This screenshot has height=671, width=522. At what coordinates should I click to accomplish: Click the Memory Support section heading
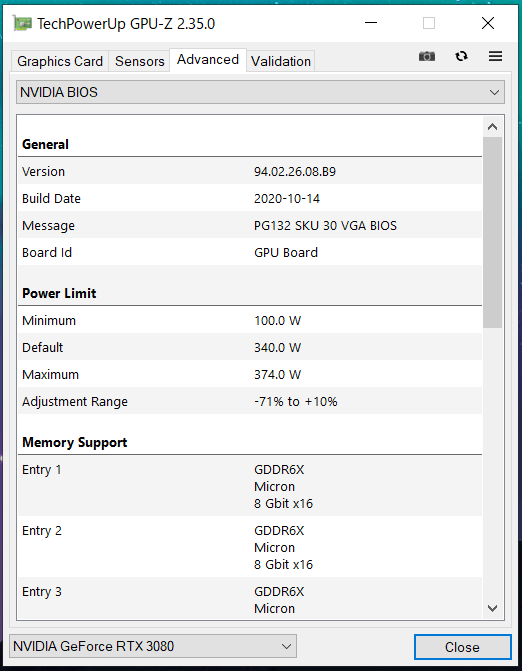tap(74, 442)
